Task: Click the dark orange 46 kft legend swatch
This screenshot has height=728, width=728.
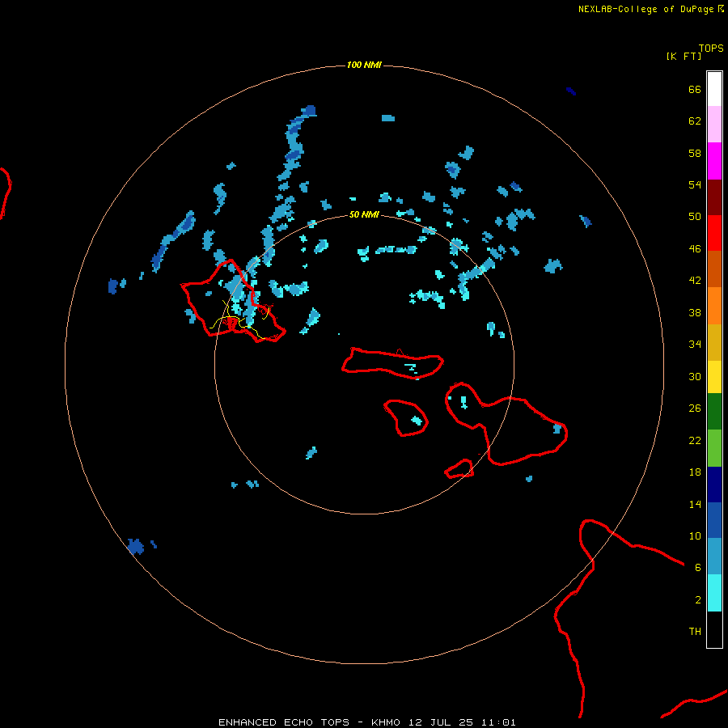Action: (714, 269)
